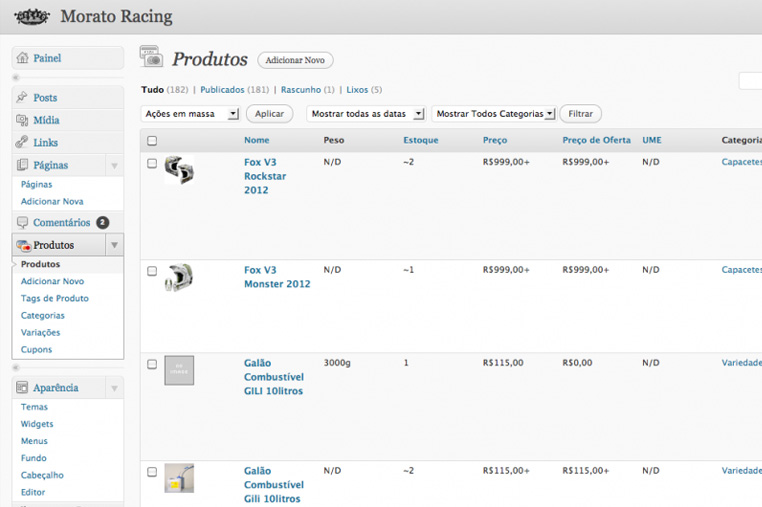Click the Filtrar button
The image size is (762, 507).
pos(580,114)
